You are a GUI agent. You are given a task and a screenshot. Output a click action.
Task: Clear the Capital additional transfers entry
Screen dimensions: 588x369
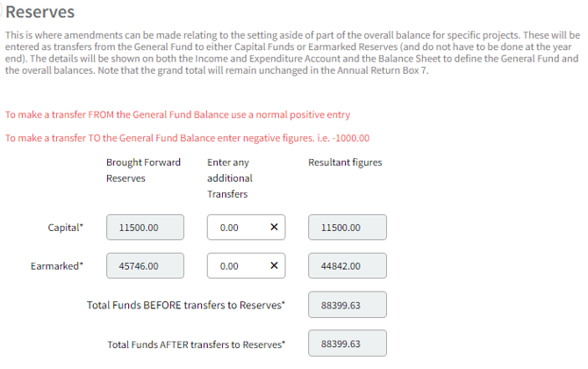coord(275,228)
